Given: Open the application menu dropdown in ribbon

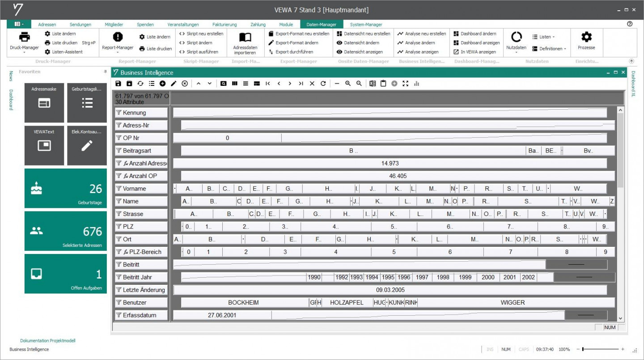Looking at the screenshot, I should point(19,24).
